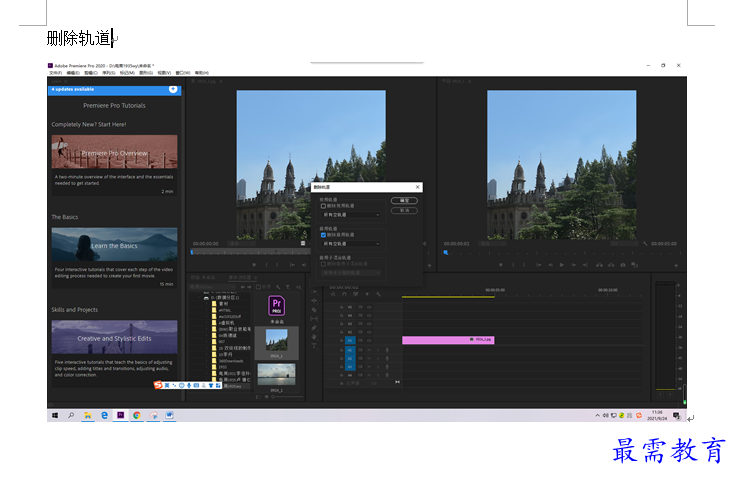Toggle A1 track targeting button
This screenshot has width=734, height=482.
[350, 350]
